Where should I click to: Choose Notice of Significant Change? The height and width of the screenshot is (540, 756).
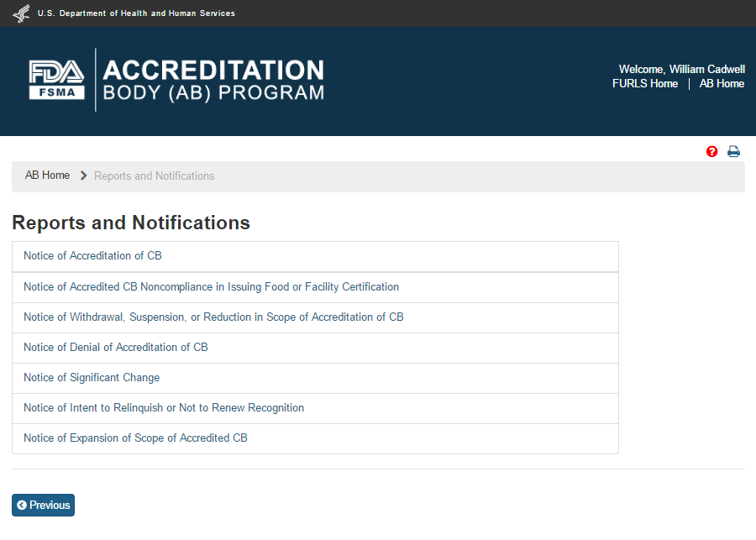[92, 378]
